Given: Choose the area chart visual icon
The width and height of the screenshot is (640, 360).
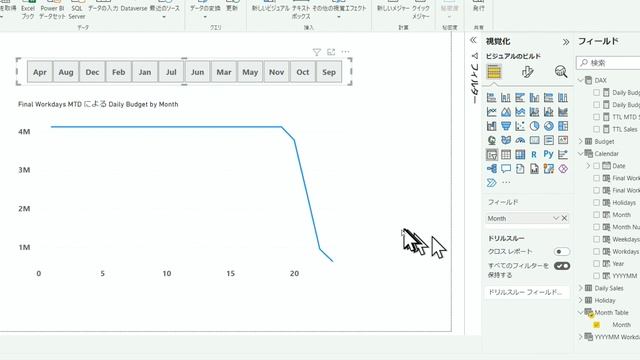Looking at the screenshot, I should point(506,112).
